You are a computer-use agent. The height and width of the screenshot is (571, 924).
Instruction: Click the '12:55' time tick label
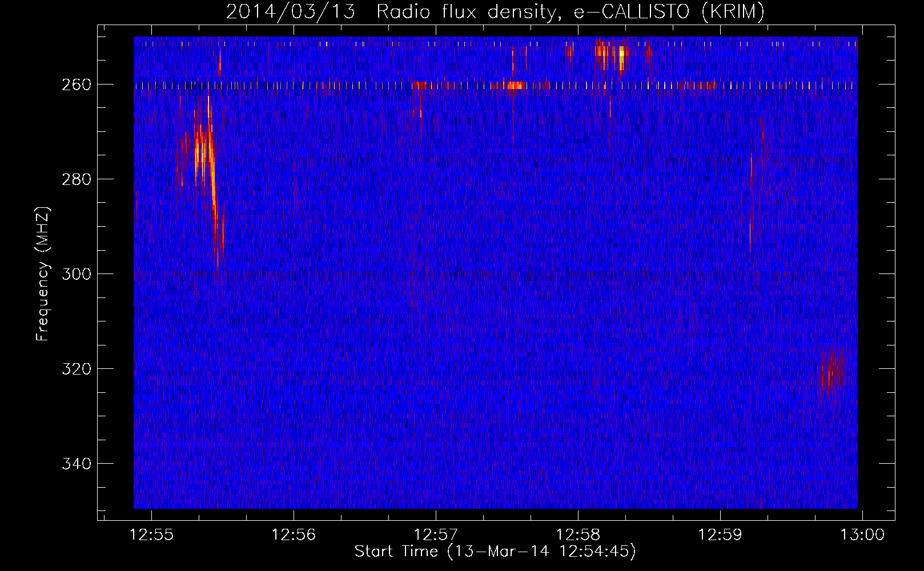coord(151,535)
